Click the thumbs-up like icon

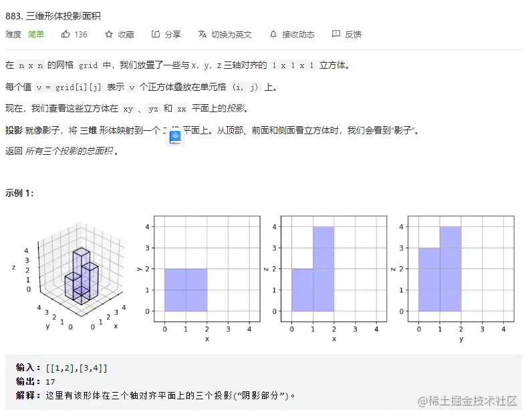(x=65, y=34)
